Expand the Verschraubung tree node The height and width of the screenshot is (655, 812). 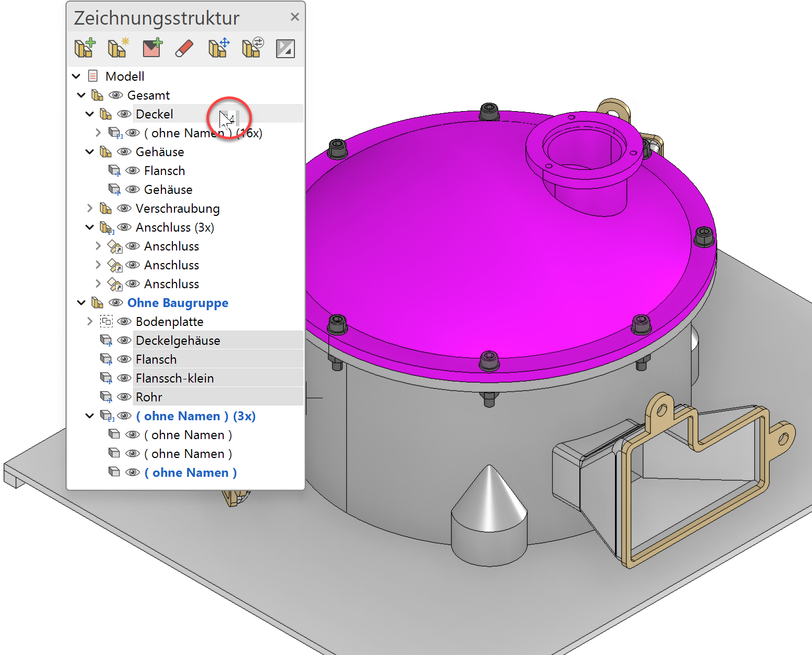90,209
